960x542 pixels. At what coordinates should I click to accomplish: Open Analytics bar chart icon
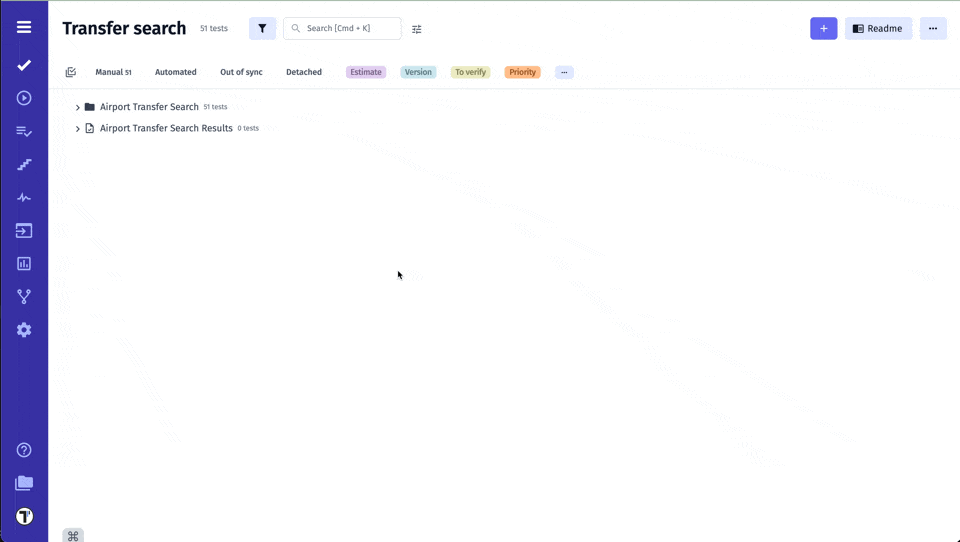(x=24, y=264)
